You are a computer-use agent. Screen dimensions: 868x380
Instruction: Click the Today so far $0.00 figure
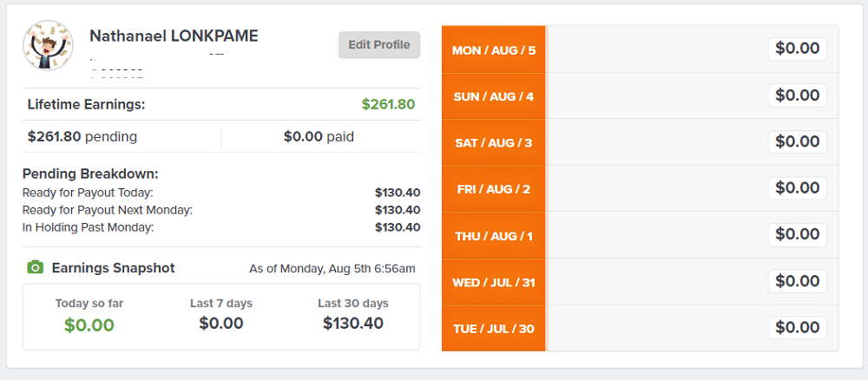point(89,324)
